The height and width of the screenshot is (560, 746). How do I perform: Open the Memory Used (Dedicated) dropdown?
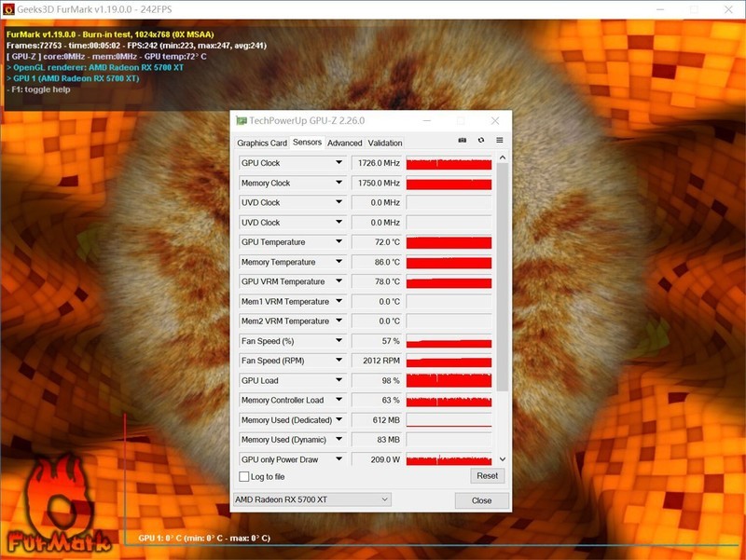coord(338,419)
